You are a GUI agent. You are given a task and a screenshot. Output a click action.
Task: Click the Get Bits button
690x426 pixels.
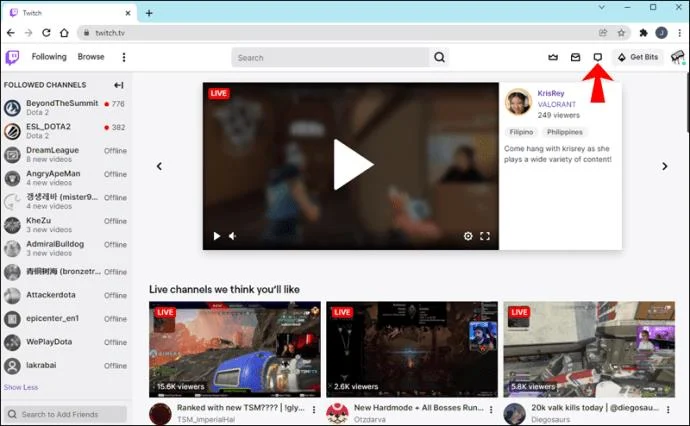(x=638, y=57)
